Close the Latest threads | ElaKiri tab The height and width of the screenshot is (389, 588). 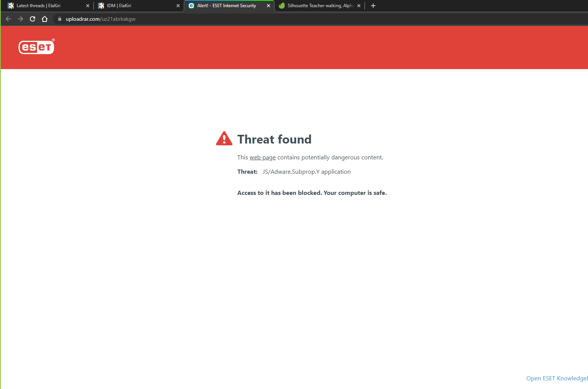click(x=88, y=6)
